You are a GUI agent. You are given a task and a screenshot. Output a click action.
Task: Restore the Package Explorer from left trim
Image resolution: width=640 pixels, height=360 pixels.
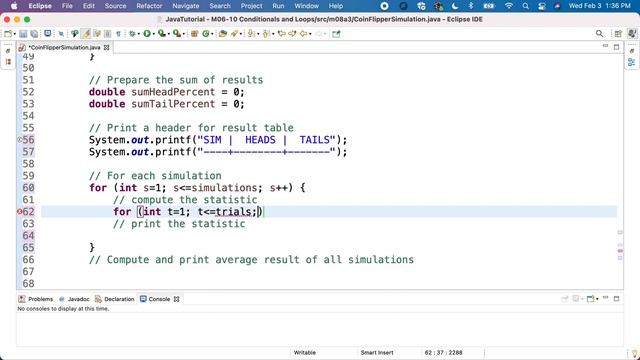pyautogui.click(x=8, y=62)
